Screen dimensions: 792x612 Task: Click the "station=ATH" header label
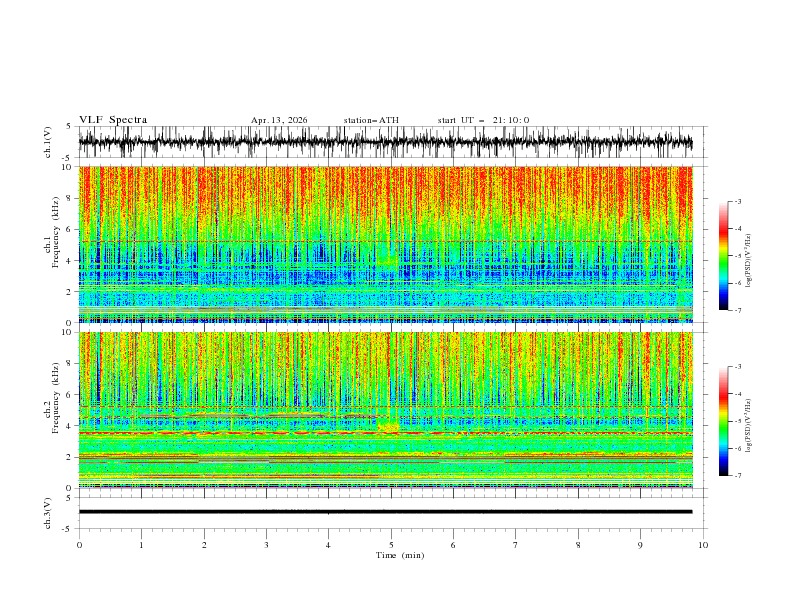tap(371, 120)
